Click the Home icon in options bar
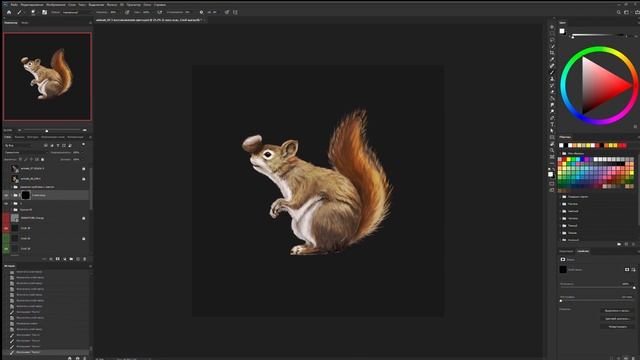The image size is (640, 360). 9,12
